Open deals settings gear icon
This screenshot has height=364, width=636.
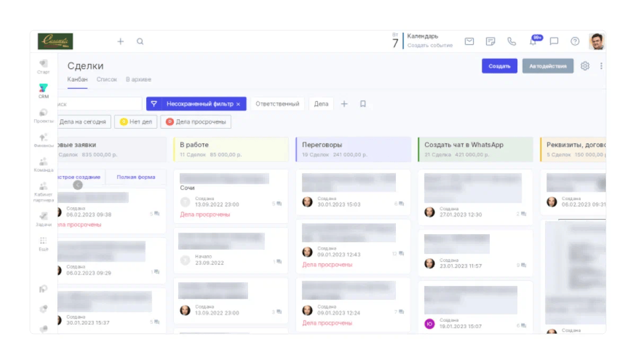pyautogui.click(x=585, y=66)
